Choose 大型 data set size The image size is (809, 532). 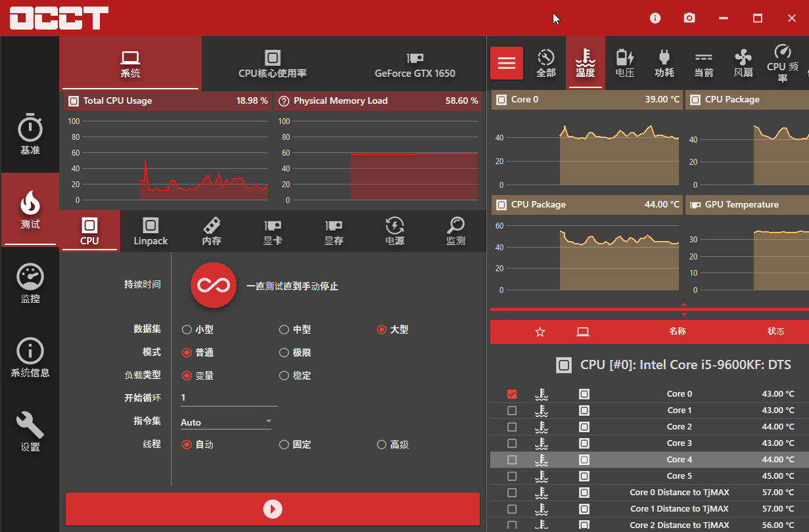392,330
